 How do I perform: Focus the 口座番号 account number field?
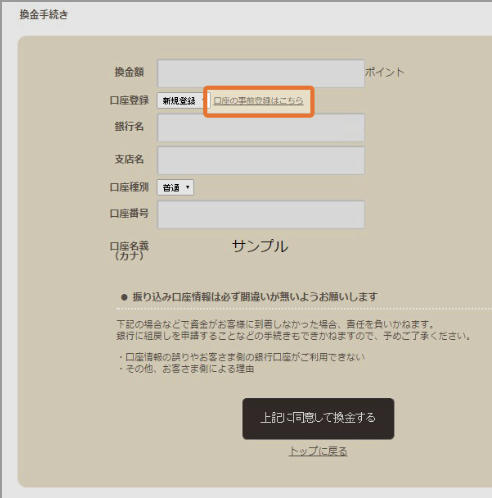coord(261,214)
